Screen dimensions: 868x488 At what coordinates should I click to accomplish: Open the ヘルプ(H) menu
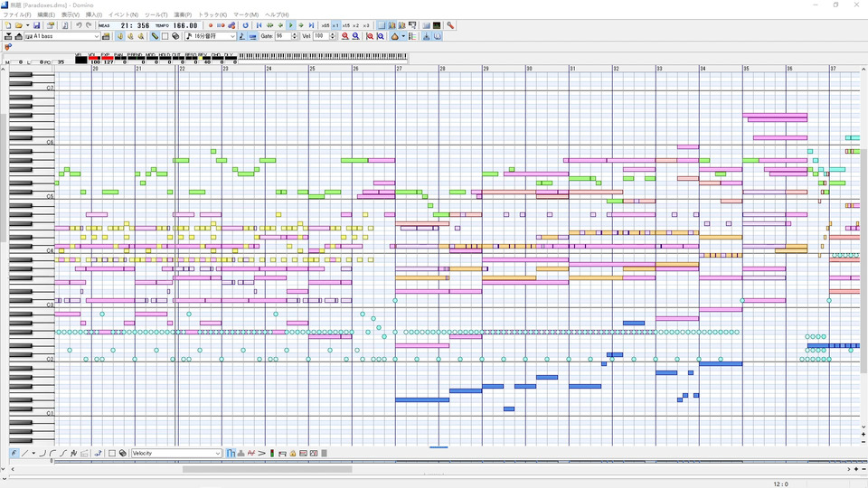(x=277, y=15)
